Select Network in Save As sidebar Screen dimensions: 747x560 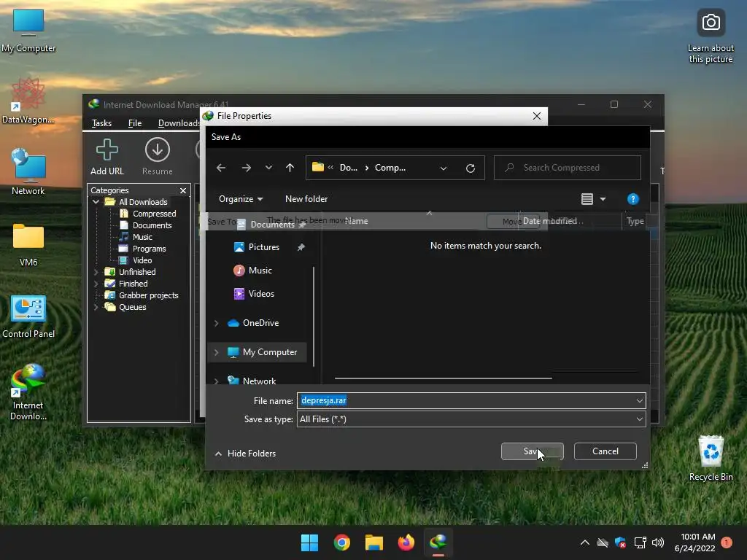coord(259,381)
